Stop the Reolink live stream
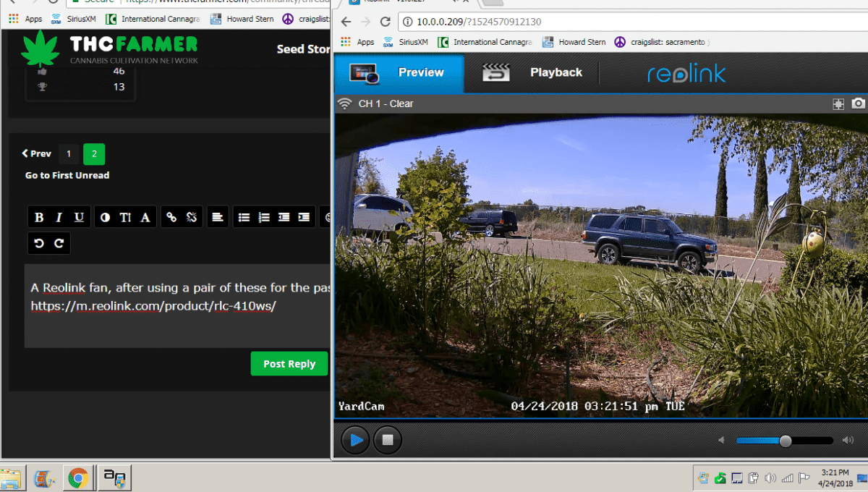The image size is (868, 492). point(388,440)
